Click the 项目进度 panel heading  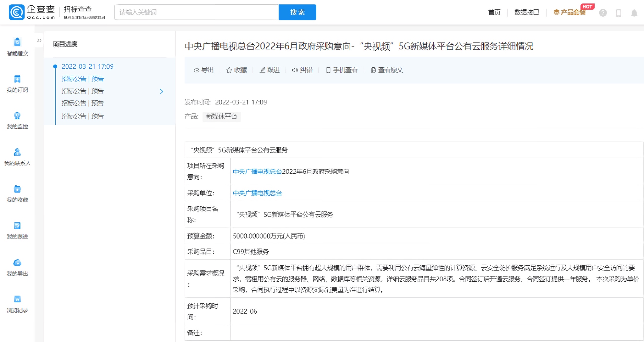click(x=65, y=44)
